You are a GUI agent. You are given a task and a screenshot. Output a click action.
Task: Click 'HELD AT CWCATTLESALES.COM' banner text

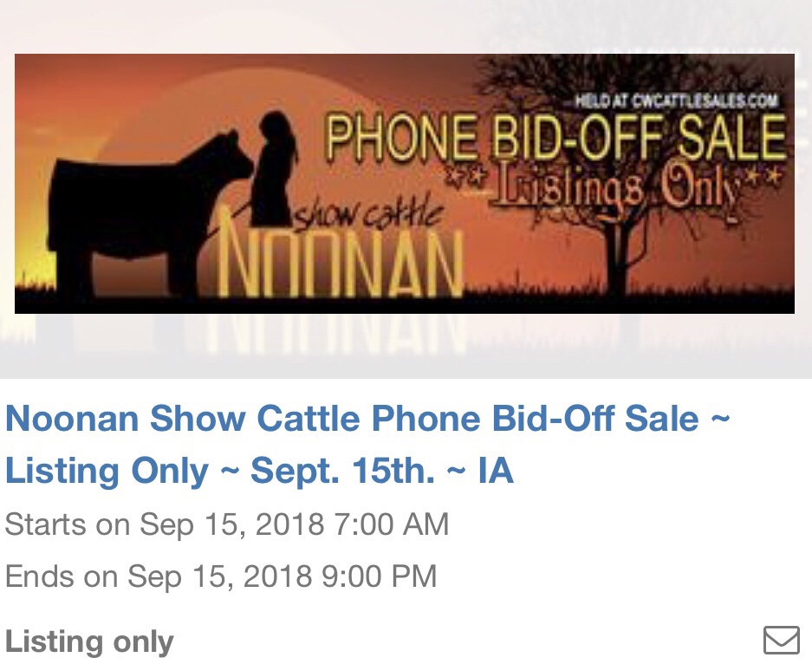pos(678,100)
